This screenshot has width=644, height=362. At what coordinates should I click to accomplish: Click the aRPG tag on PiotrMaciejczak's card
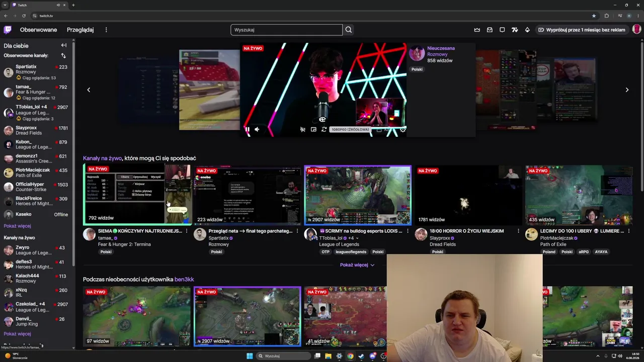(584, 252)
